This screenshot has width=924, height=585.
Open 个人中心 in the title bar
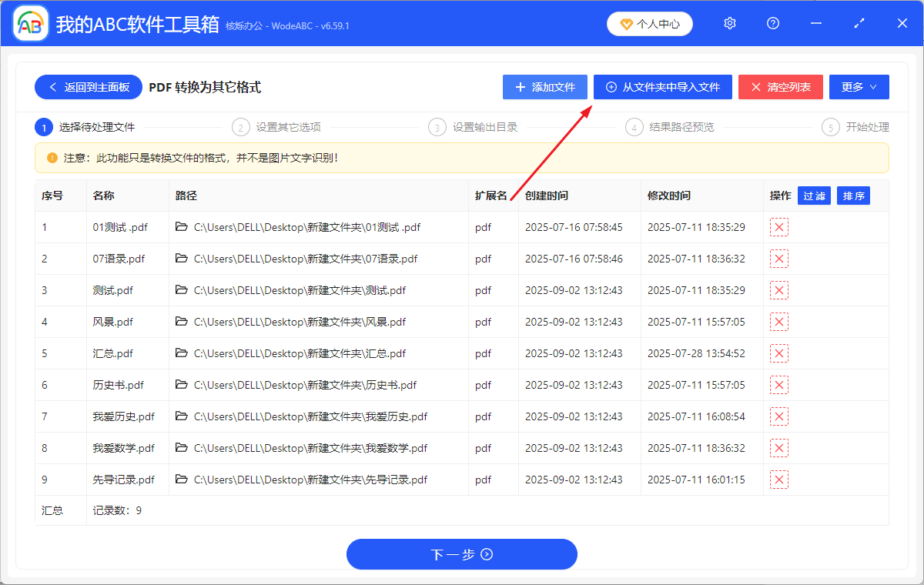[x=649, y=23]
